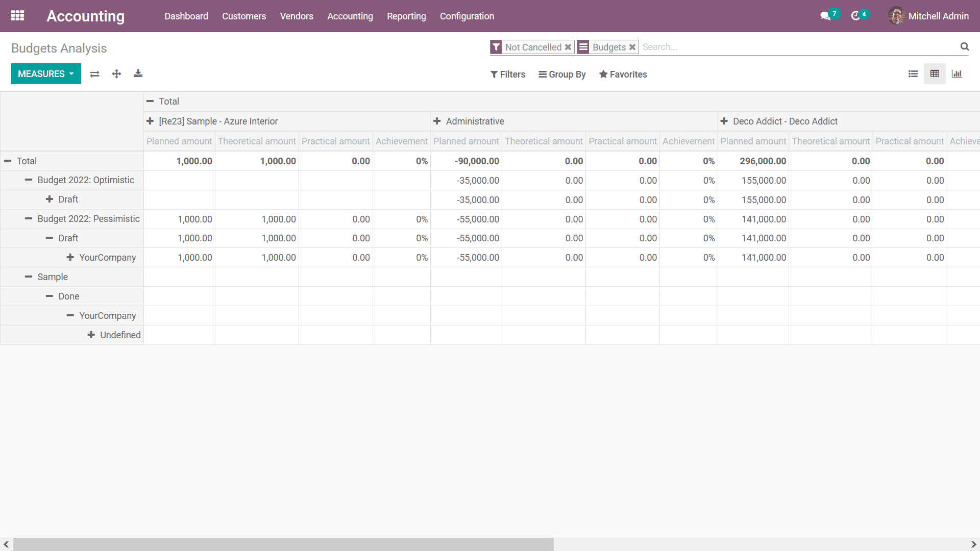Click the scroll right arrow

(973, 544)
